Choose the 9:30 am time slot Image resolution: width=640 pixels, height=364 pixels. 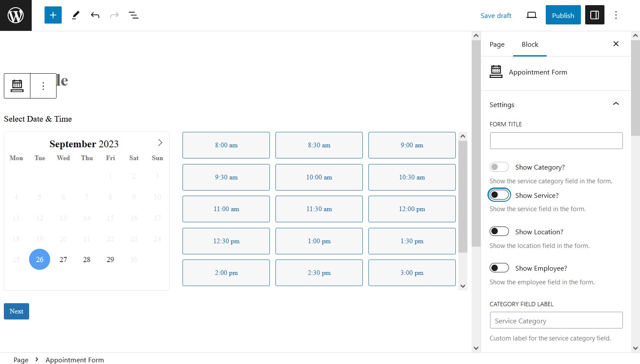(x=226, y=177)
